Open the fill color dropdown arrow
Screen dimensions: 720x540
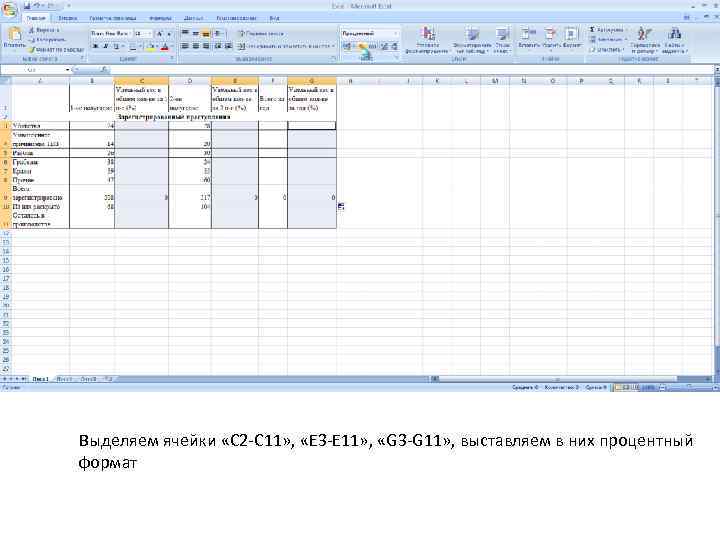pyautogui.click(x=157, y=46)
